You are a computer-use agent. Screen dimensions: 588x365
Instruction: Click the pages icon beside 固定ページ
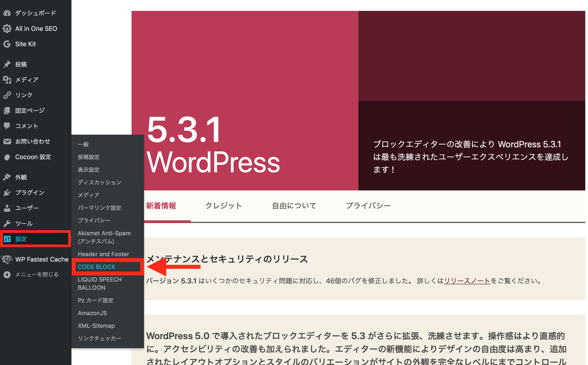[x=7, y=111]
